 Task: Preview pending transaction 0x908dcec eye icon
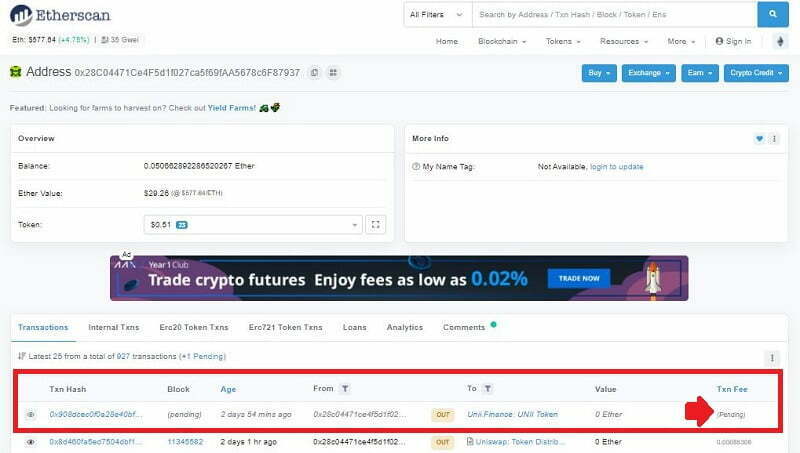[31, 414]
